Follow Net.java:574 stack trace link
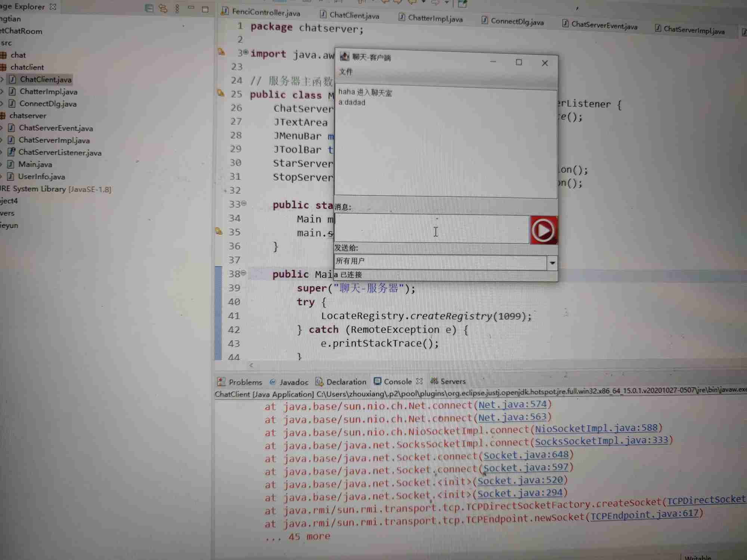 pyautogui.click(x=512, y=404)
